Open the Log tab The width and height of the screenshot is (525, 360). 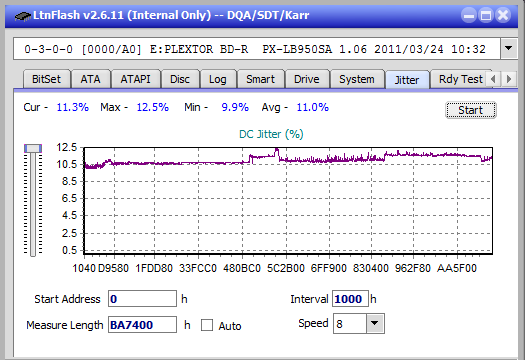tap(218, 79)
